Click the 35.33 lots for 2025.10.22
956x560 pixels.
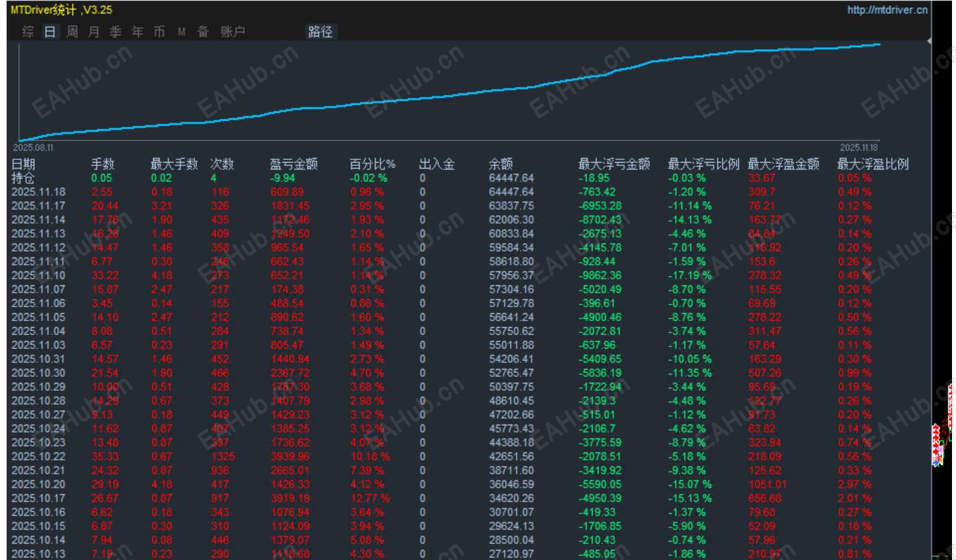coord(105,456)
